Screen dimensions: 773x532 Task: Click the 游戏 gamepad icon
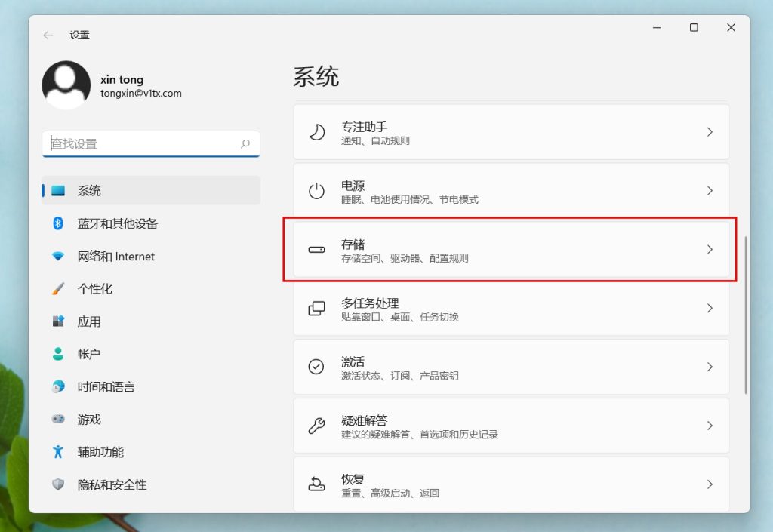[58, 419]
